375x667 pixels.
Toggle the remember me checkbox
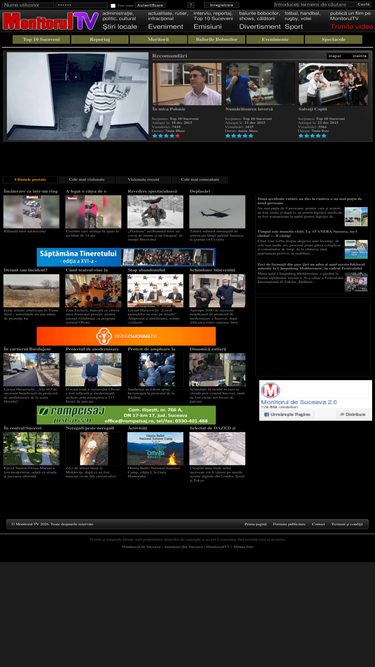(113, 6)
